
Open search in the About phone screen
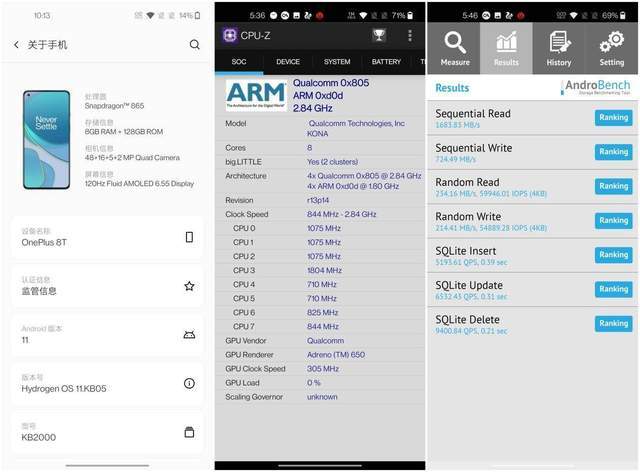pyautogui.click(x=194, y=45)
